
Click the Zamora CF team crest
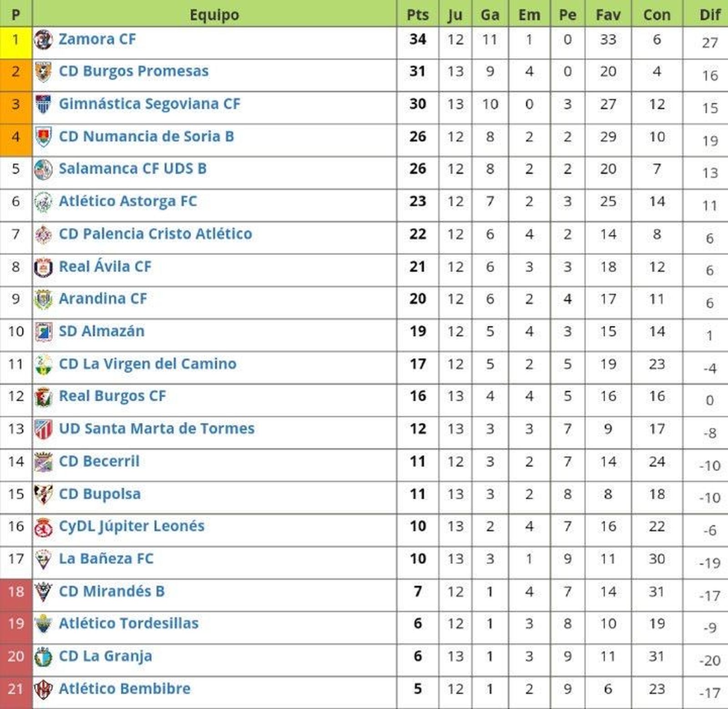pyautogui.click(x=43, y=40)
